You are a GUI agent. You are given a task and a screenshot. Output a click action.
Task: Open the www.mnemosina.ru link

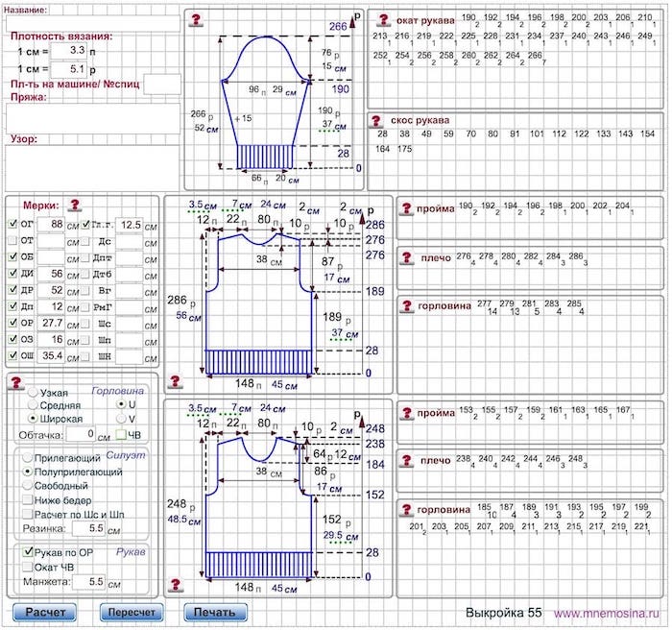point(609,612)
